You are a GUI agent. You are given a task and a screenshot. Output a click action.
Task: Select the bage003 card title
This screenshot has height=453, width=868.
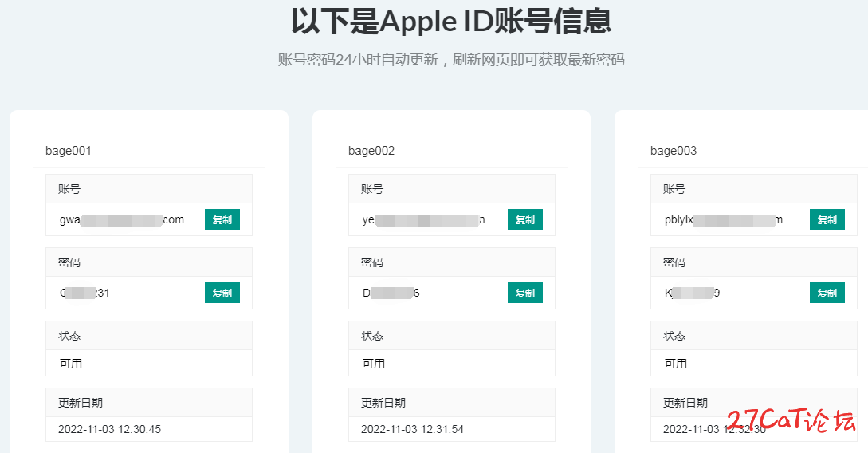[x=674, y=151]
